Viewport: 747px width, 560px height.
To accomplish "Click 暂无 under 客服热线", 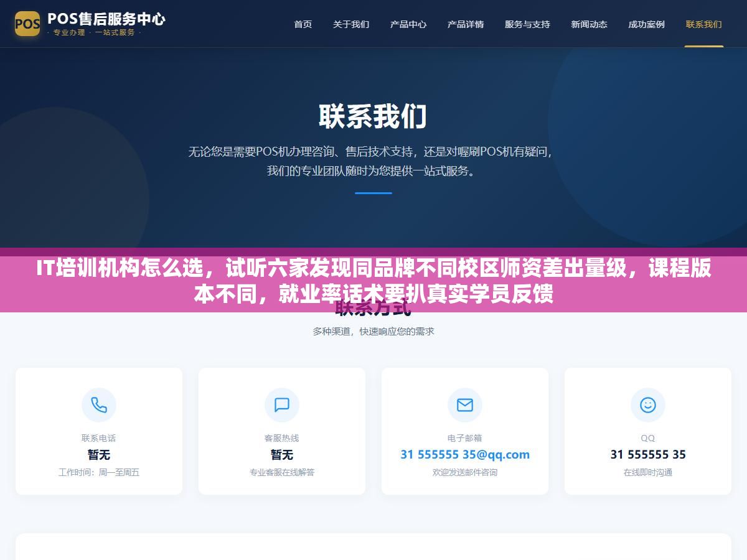I will point(282,455).
